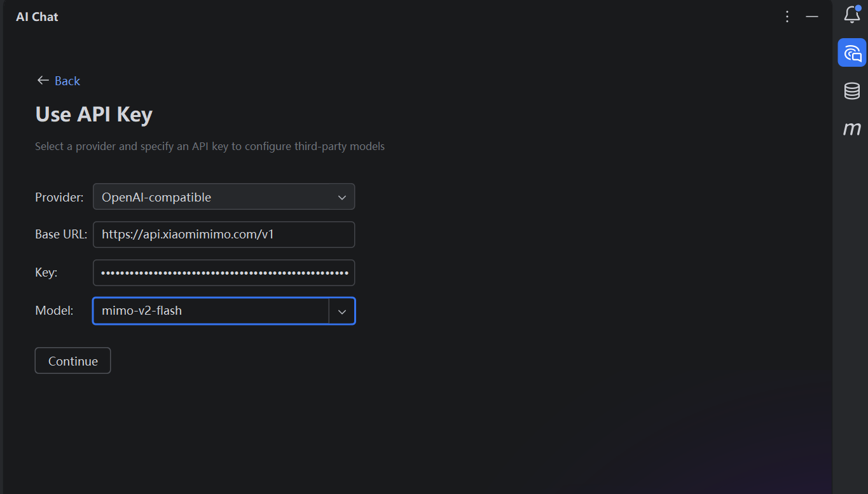Click the Back arrow icon
This screenshot has height=494, width=868.
43,80
